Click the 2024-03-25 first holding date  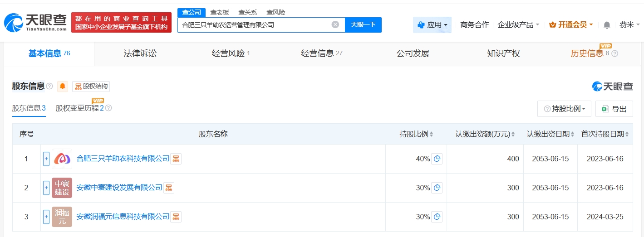pos(605,217)
